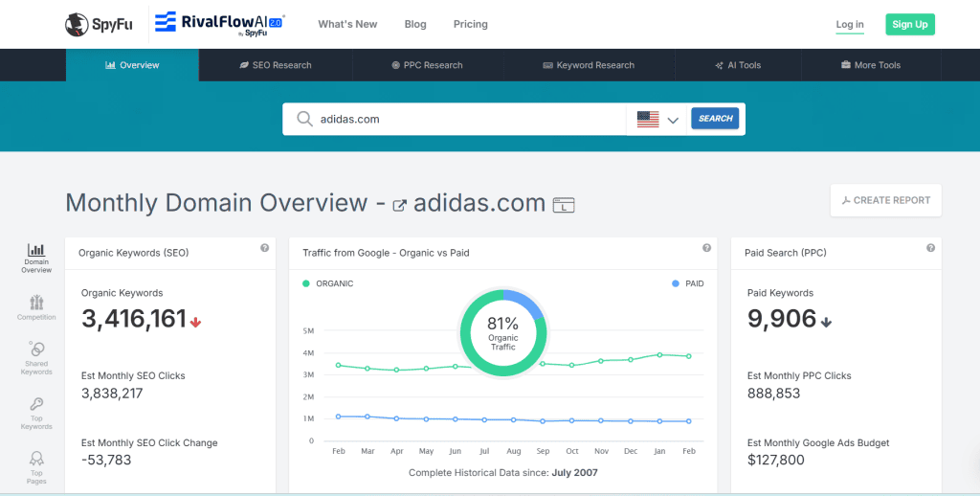
Task: Expand the country dropdown chevron
Action: (x=673, y=120)
